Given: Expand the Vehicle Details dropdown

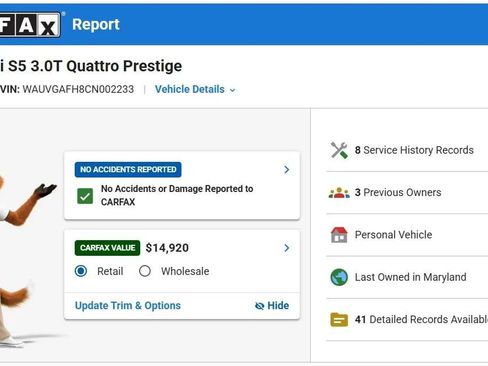Looking at the screenshot, I should point(195,89).
